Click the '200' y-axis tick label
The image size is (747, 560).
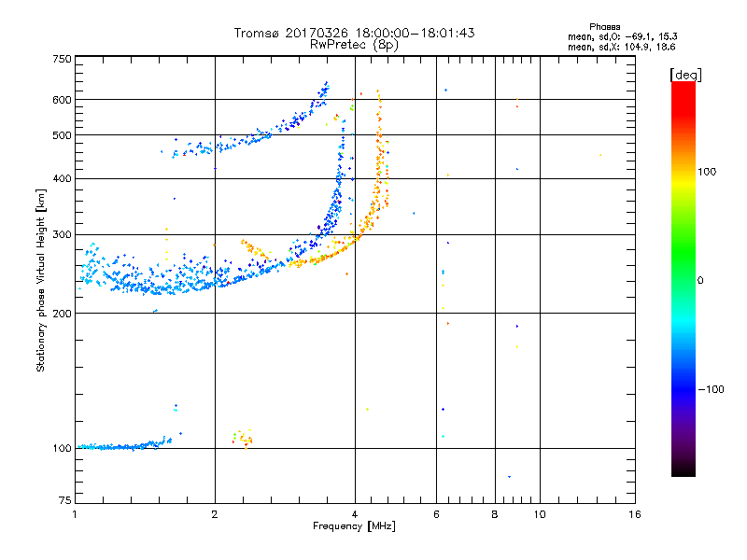coord(62,314)
